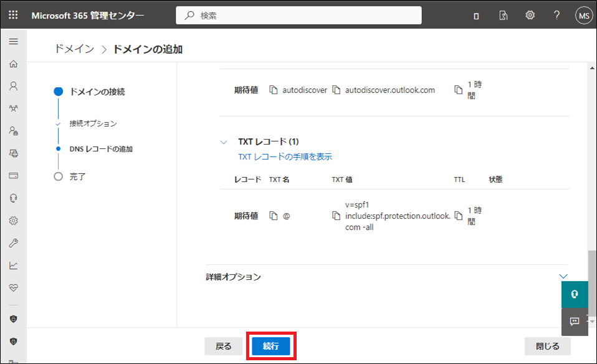This screenshot has height=364, width=597.
Task: Click TXT 名 column header
Action: (279, 180)
